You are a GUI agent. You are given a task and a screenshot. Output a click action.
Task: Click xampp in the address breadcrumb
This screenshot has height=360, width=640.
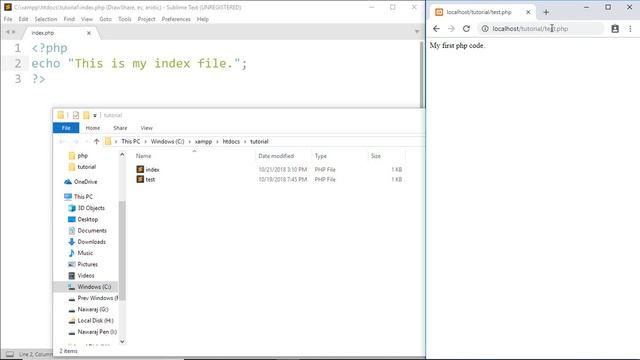(x=203, y=142)
